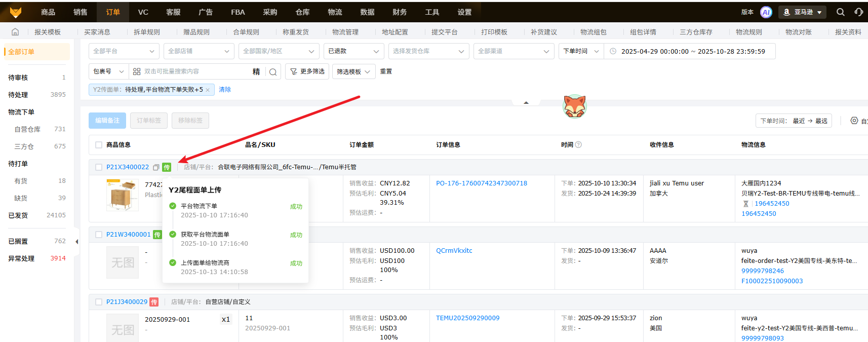Viewport: 868px width, 342px height.
Task: Check order P21X3400022 checkbox
Action: coord(99,167)
